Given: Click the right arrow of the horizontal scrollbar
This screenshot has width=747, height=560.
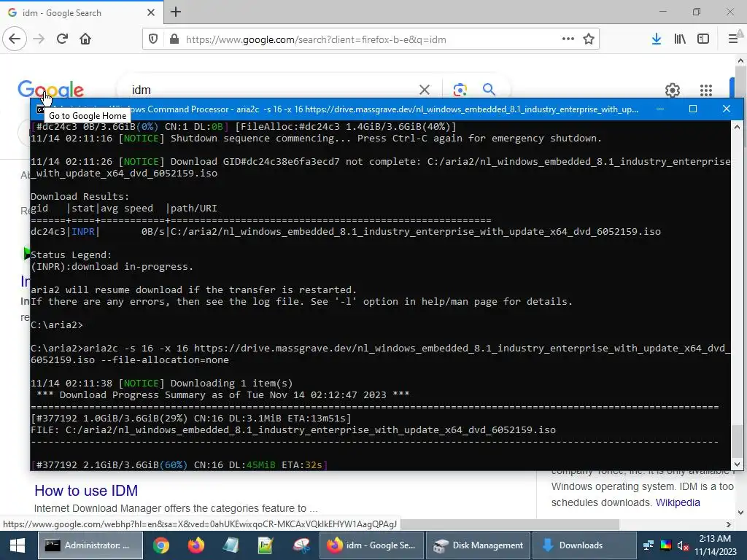Looking at the screenshot, I should pos(729,524).
